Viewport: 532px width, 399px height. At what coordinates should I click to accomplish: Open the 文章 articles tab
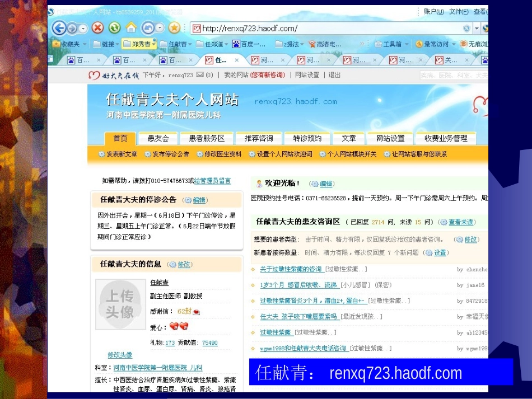[348, 139]
